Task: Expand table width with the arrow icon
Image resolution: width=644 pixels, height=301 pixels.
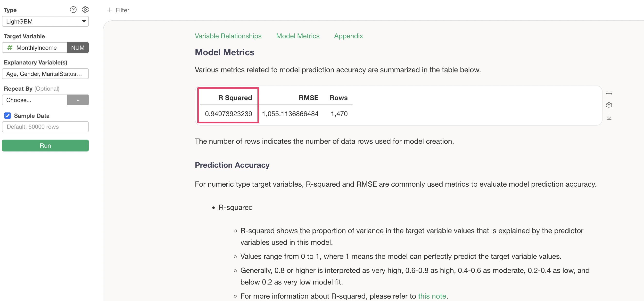Action: [x=609, y=94]
